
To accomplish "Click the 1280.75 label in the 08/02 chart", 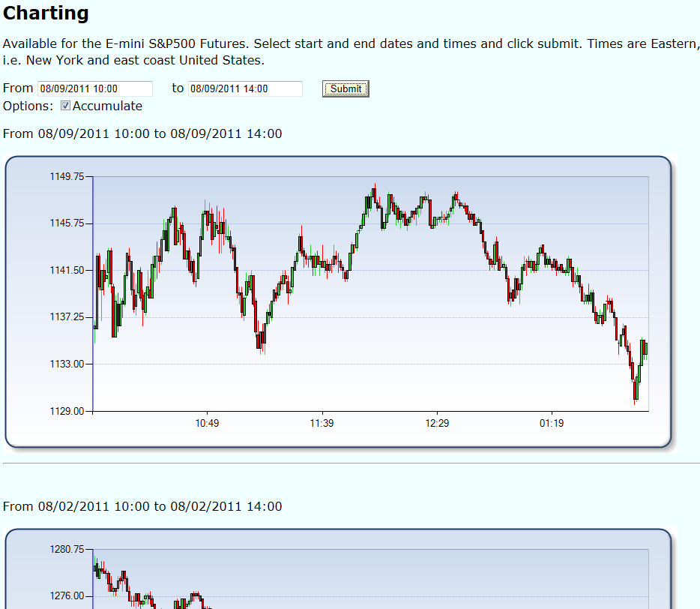I will click(67, 549).
